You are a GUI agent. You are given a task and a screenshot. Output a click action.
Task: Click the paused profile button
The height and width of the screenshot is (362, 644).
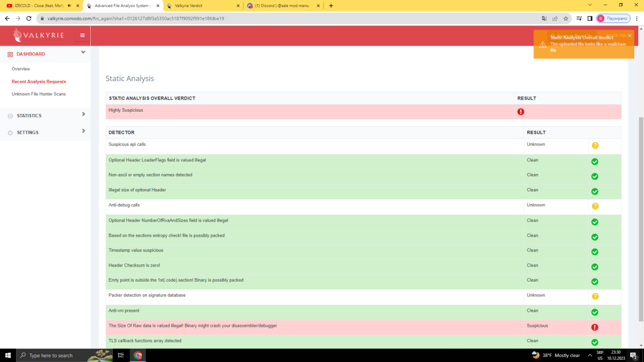(613, 19)
